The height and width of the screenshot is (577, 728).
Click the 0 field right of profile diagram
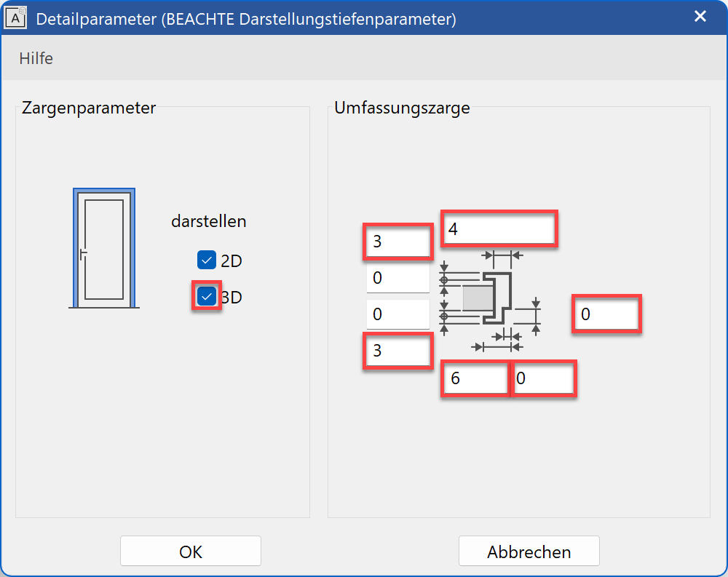(606, 314)
